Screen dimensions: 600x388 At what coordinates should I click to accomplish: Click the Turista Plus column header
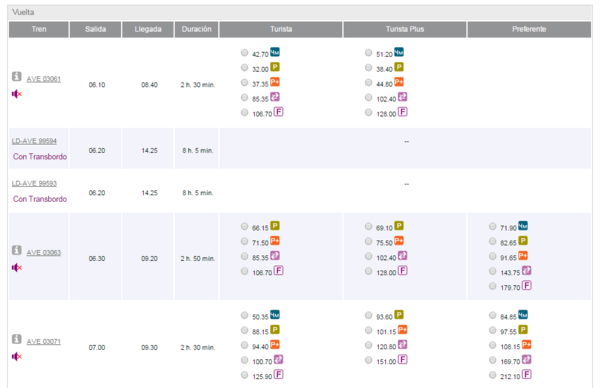[x=405, y=29]
